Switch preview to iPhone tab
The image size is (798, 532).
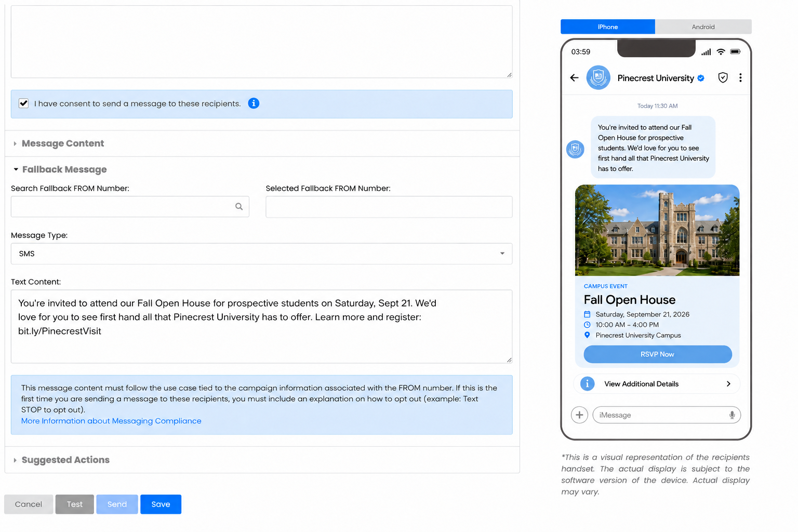(608, 26)
